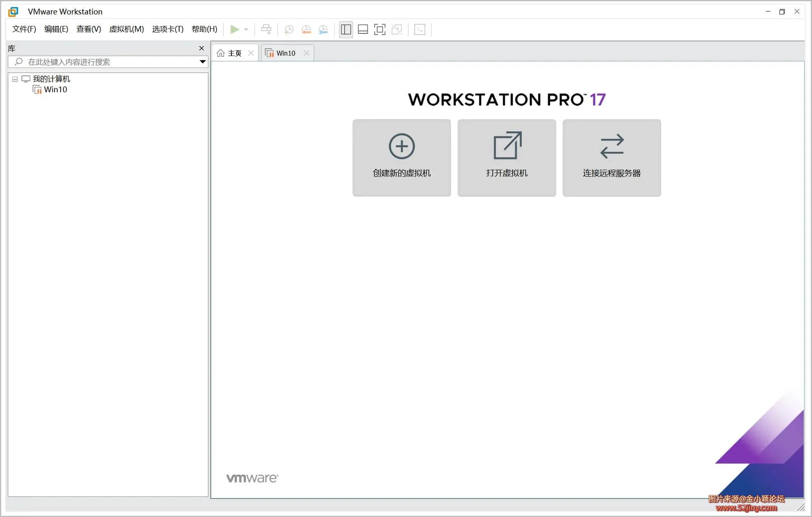Screen dimensions: 812x517
Task: Toggle the library sidebar view button
Action: [x=346, y=29]
